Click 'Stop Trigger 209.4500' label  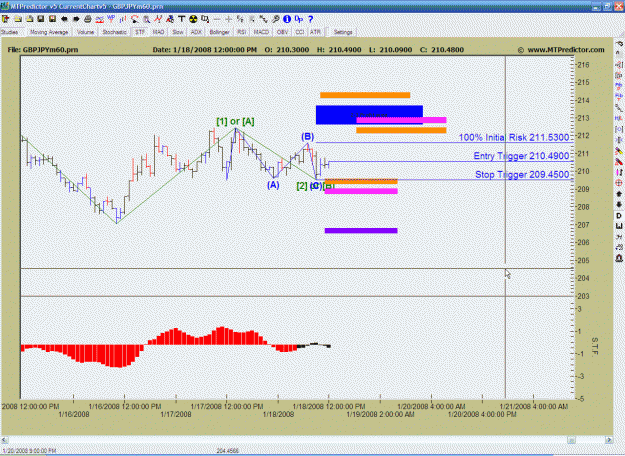[x=522, y=175]
